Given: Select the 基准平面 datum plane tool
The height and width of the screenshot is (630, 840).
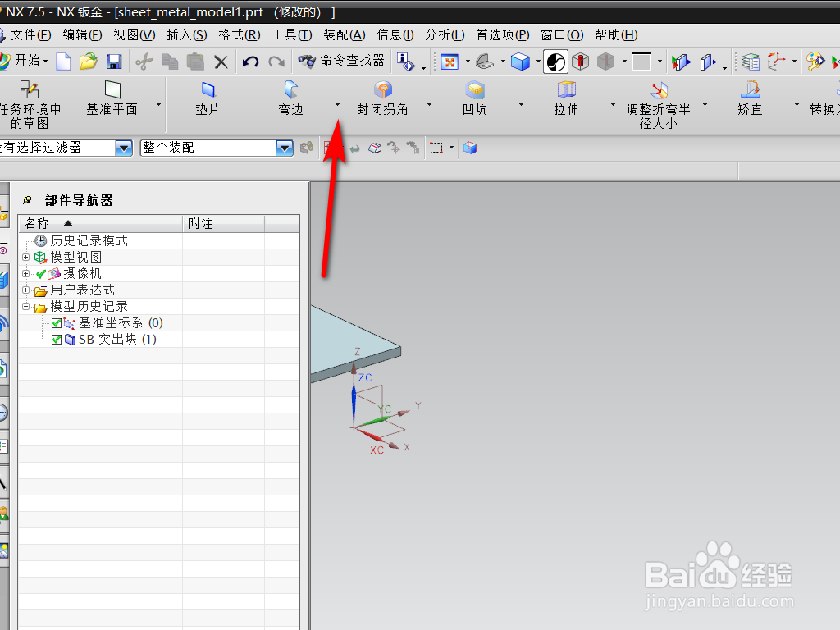Looking at the screenshot, I should point(112,98).
